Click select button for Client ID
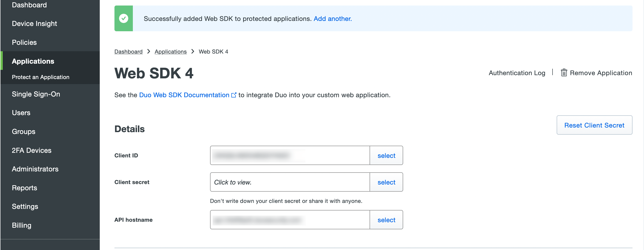 tap(386, 156)
